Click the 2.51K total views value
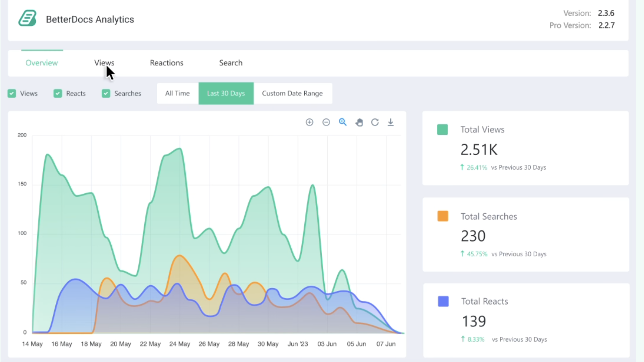The width and height of the screenshot is (644, 362). [x=479, y=149]
